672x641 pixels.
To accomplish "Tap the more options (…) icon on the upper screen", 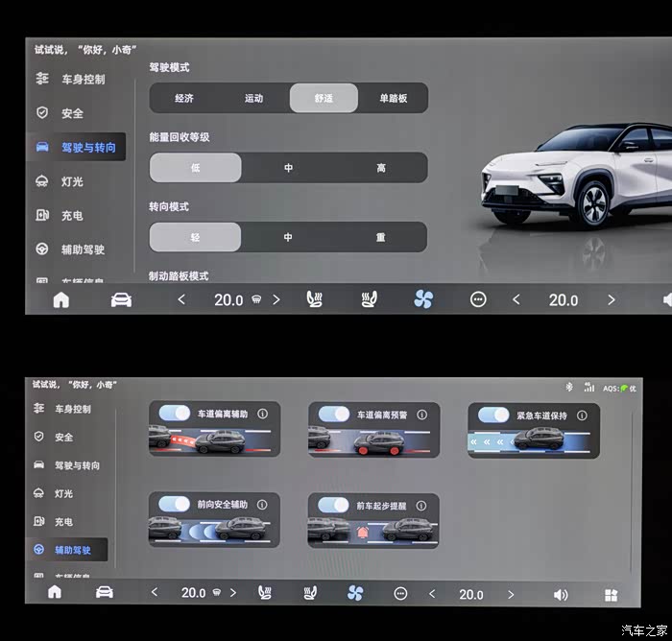I will (x=478, y=299).
